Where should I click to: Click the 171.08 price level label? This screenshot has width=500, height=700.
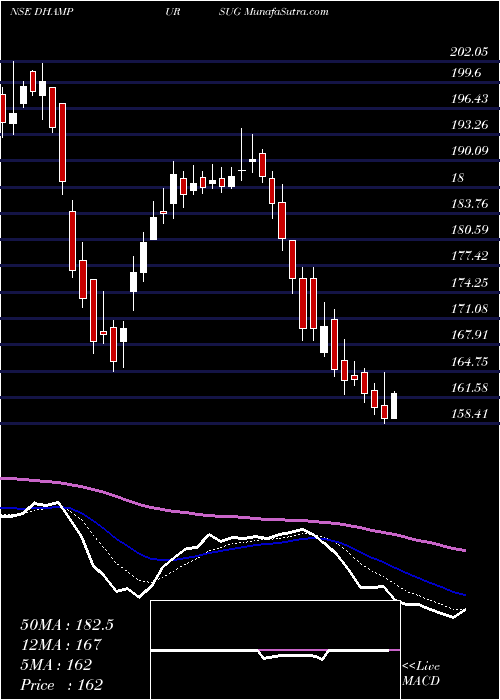(x=470, y=308)
